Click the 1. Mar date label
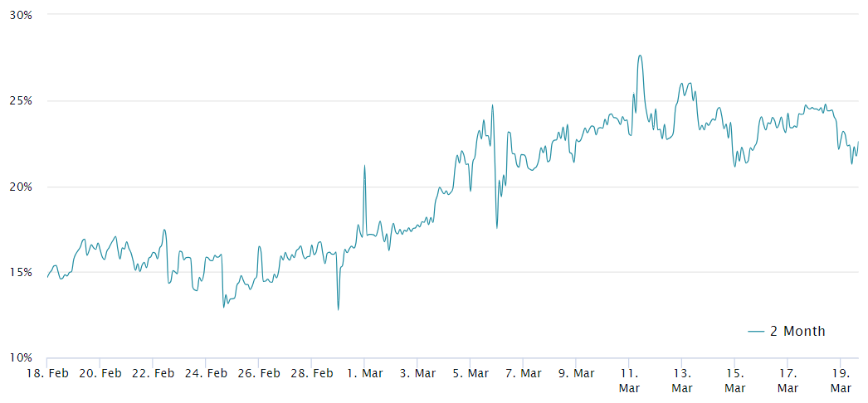The image size is (868, 403). click(x=364, y=373)
